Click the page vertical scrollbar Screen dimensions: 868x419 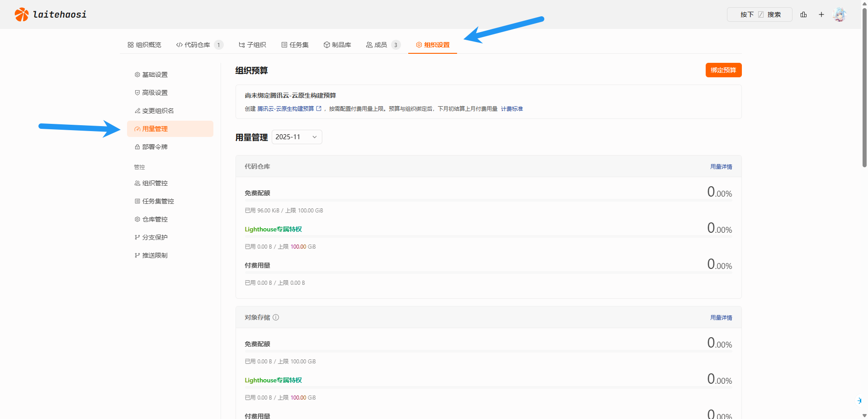pos(864,90)
